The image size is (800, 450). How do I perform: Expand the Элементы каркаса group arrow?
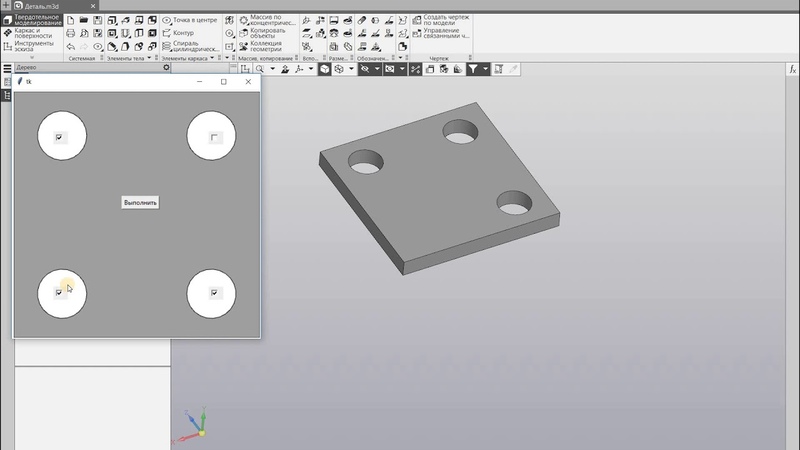coord(212,58)
